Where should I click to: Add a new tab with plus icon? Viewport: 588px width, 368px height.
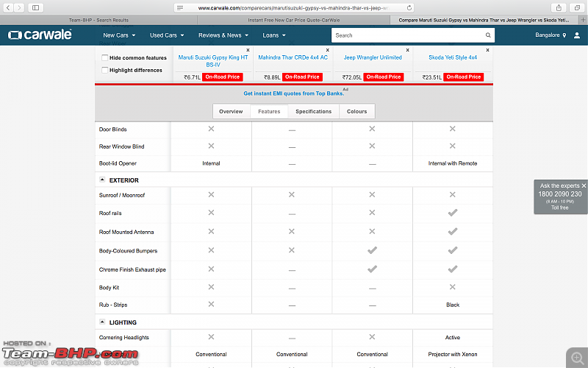click(583, 20)
